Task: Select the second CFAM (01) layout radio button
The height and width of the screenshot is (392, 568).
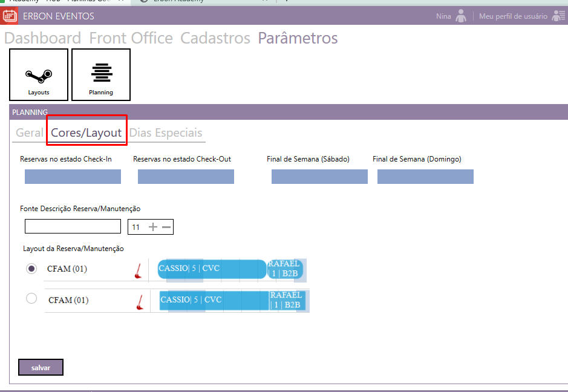Action: pyautogui.click(x=31, y=298)
